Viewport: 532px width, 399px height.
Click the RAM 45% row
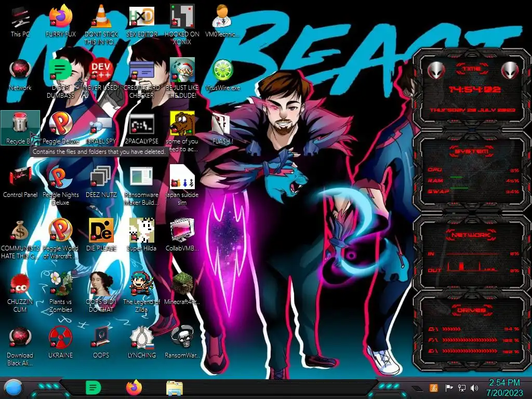[x=473, y=180]
